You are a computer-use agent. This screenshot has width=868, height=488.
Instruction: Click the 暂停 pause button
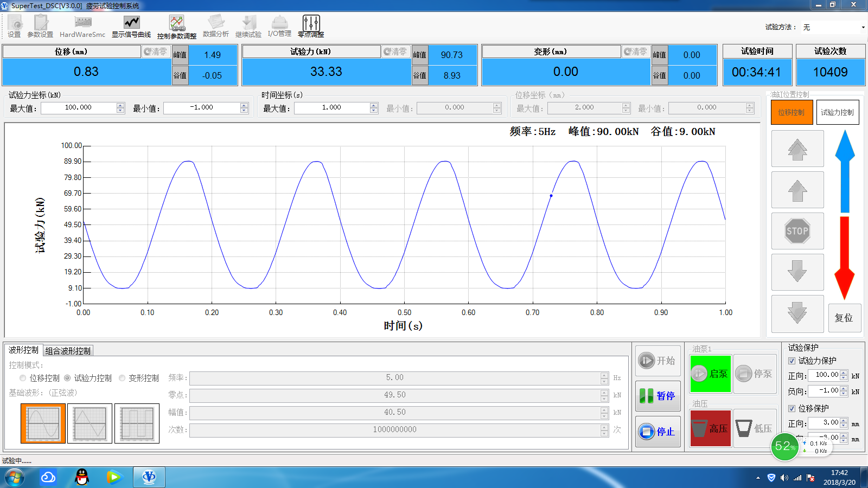point(658,396)
